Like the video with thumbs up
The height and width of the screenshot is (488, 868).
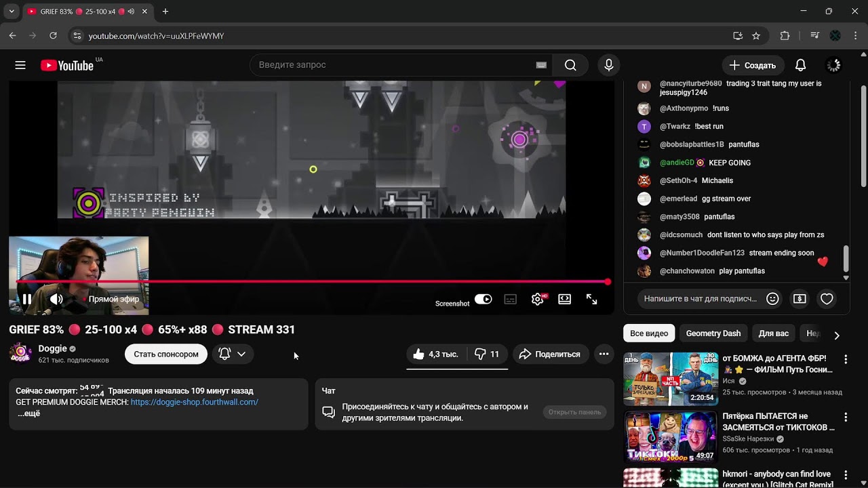pos(435,354)
